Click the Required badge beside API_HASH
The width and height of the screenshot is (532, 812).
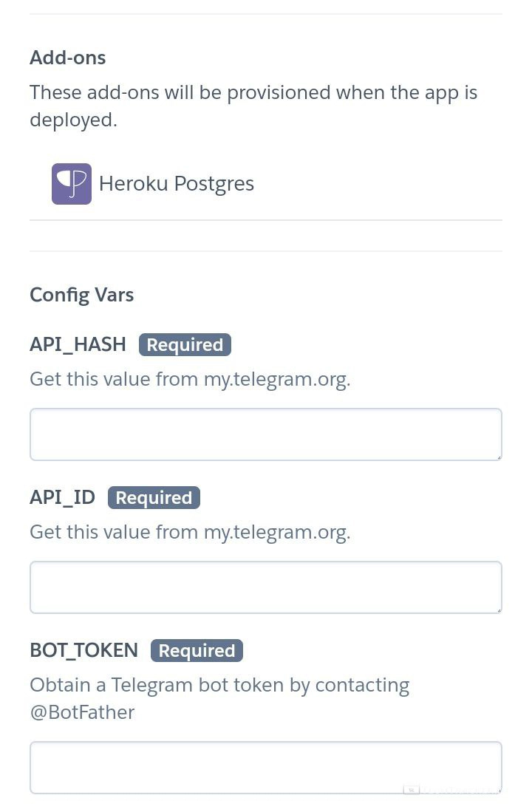[x=185, y=345]
